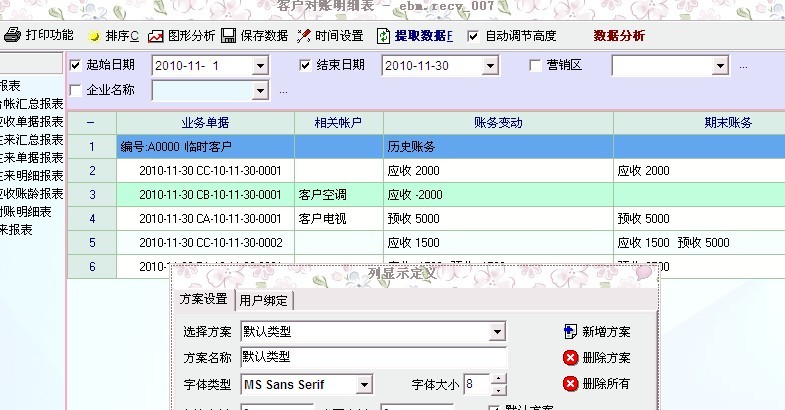
Task: Open the 选择方案 dropdown list
Action: (497, 331)
